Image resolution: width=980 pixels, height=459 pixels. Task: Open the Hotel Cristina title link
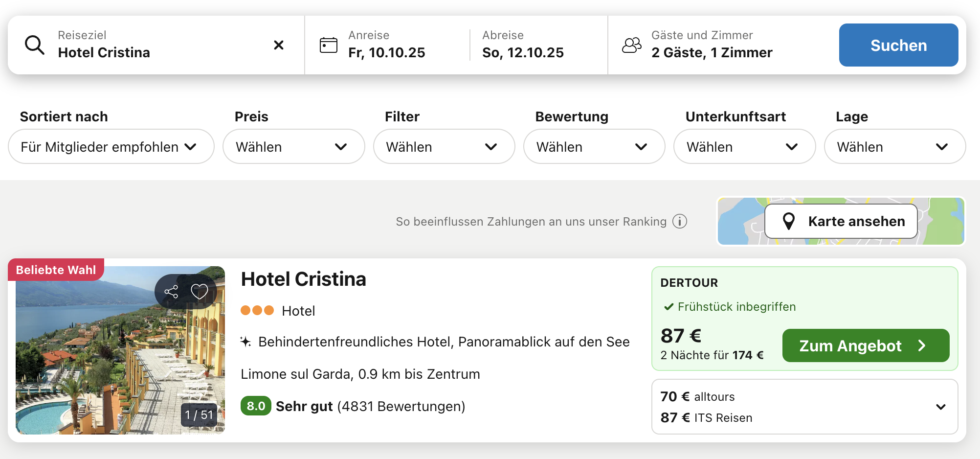point(303,279)
